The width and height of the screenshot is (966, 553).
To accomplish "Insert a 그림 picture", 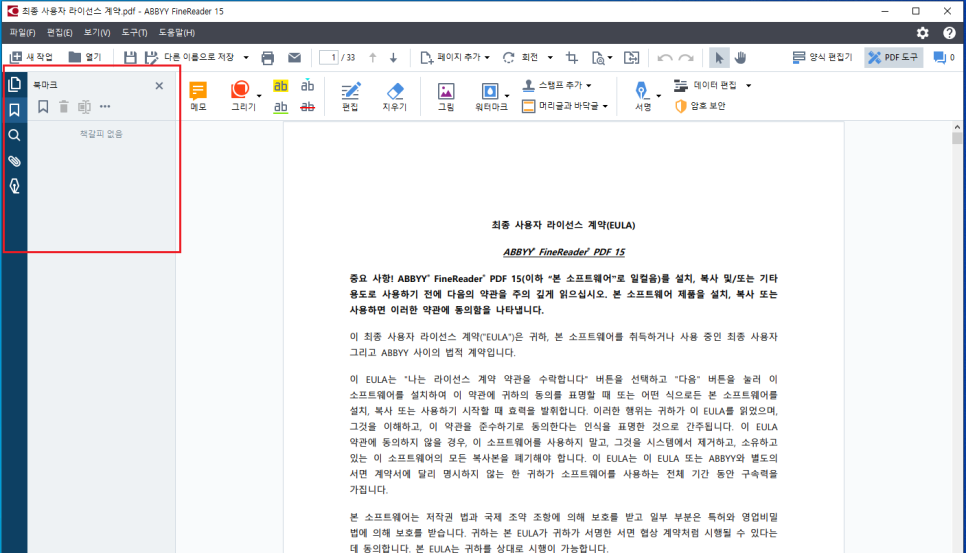I will click(446, 96).
